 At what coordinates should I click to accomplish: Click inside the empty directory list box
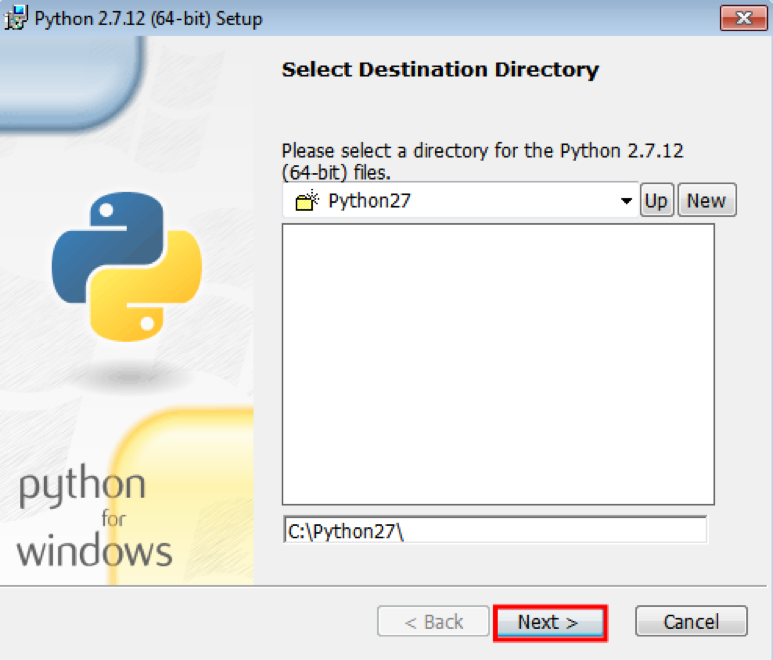[498, 364]
